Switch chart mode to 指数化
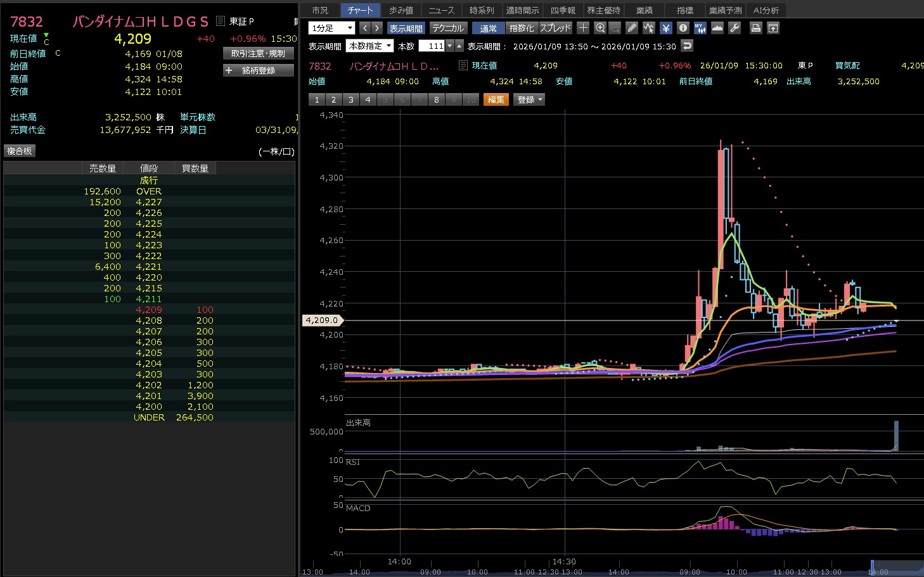 tap(522, 28)
